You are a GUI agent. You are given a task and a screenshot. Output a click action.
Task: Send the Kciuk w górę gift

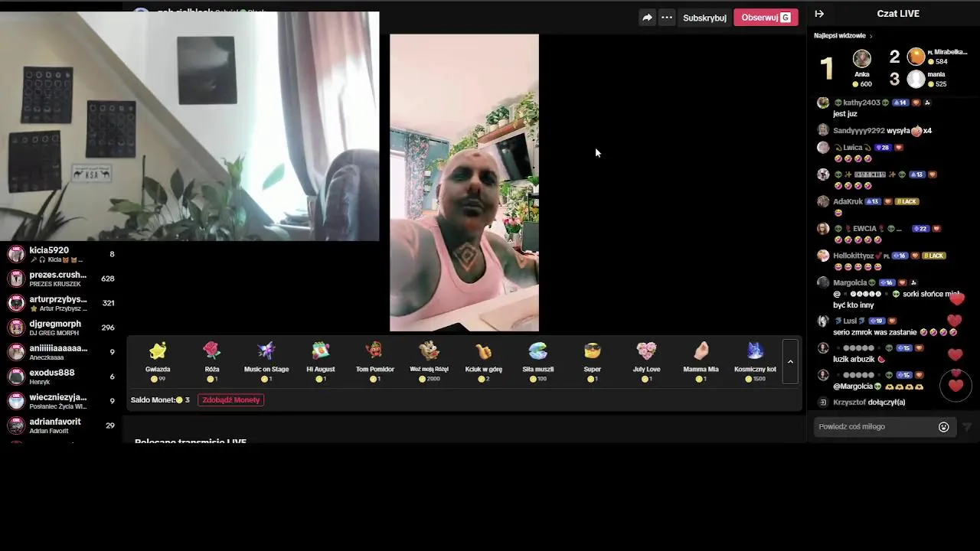point(483,361)
